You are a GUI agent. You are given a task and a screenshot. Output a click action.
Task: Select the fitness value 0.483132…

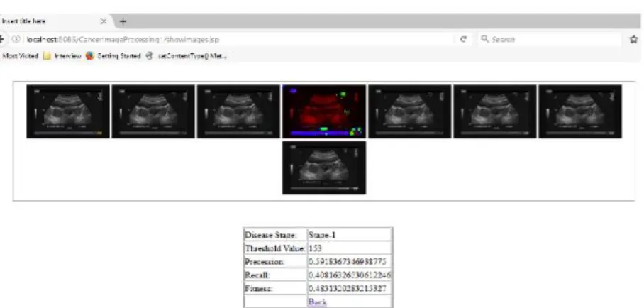pyautogui.click(x=350, y=288)
